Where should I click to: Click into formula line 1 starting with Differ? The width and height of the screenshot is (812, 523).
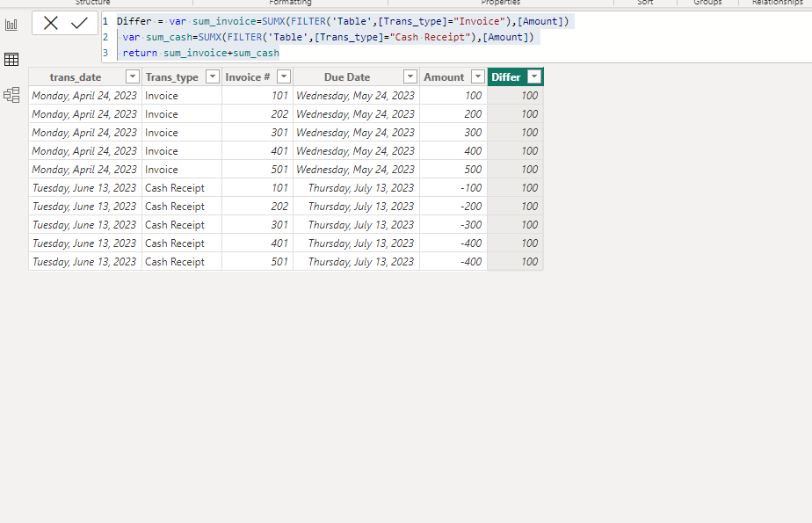click(343, 21)
